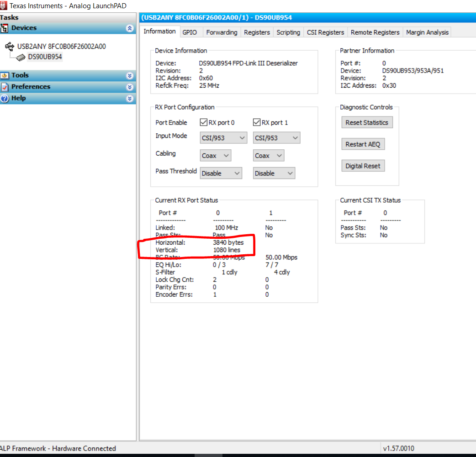Toggle RX port 0 enable checkbox

coord(203,122)
